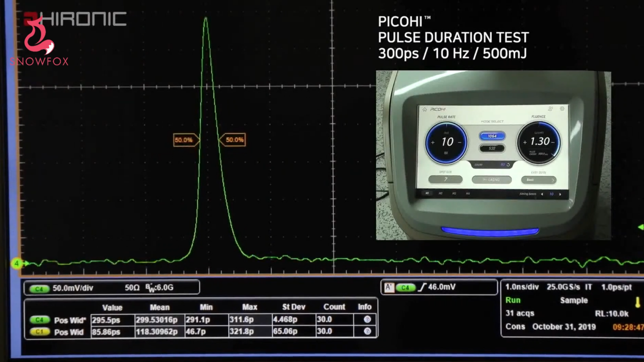Click the 46.0mV trigger level readout
This screenshot has width=644, height=362.
coord(442,287)
